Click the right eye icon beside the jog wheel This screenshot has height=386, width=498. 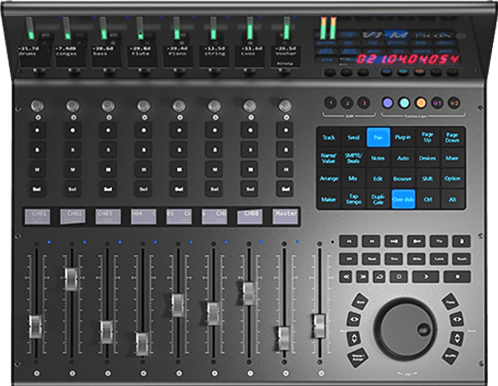point(456,319)
